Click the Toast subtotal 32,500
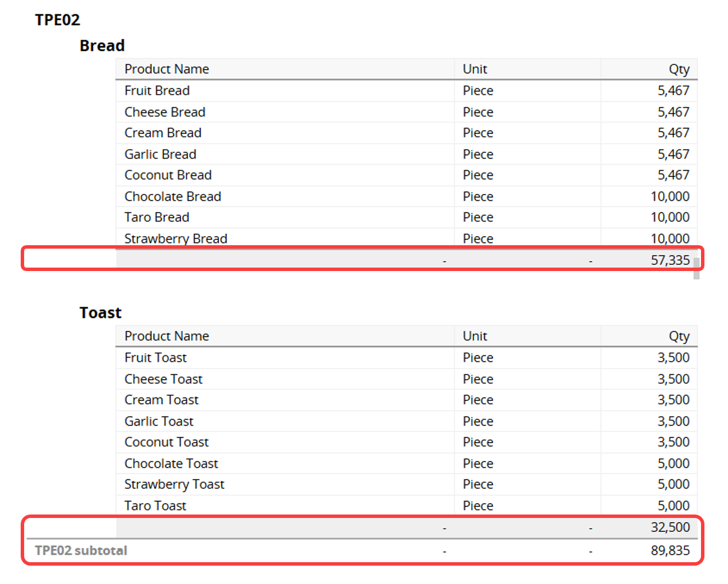Image resolution: width=728 pixels, height=584 pixels. point(670,527)
